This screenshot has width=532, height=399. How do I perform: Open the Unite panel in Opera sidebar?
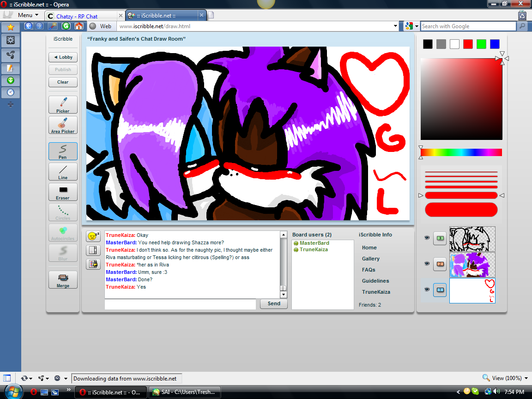click(11, 54)
